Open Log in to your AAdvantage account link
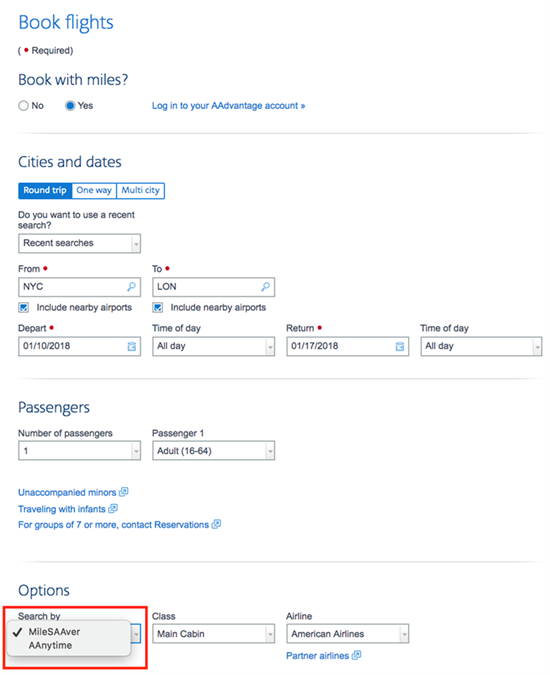 pyautogui.click(x=228, y=106)
